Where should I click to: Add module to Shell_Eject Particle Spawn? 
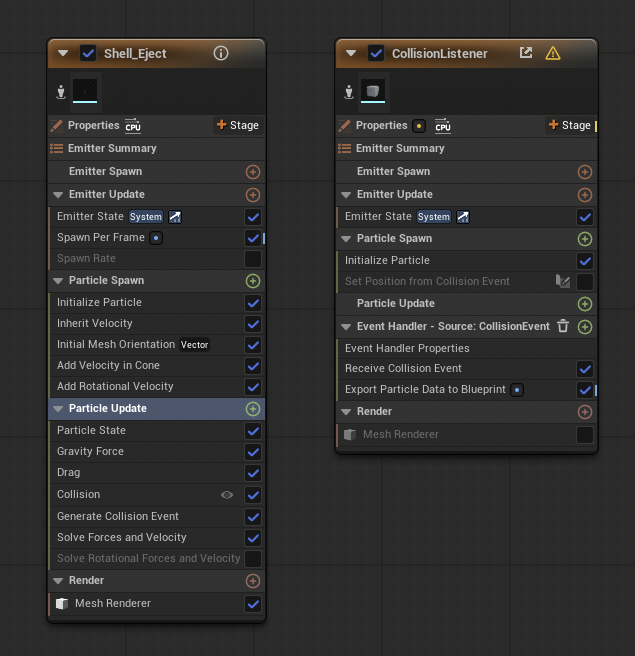tap(253, 281)
